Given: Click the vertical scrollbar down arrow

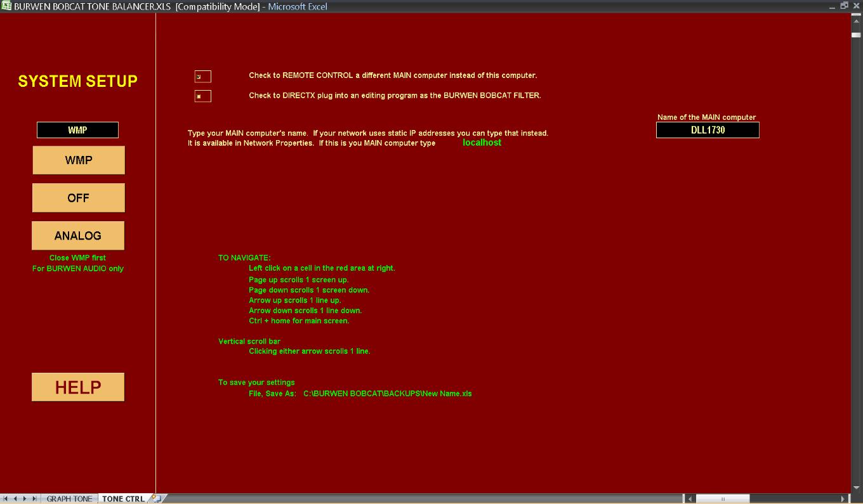Looking at the screenshot, I should tap(856, 488).
